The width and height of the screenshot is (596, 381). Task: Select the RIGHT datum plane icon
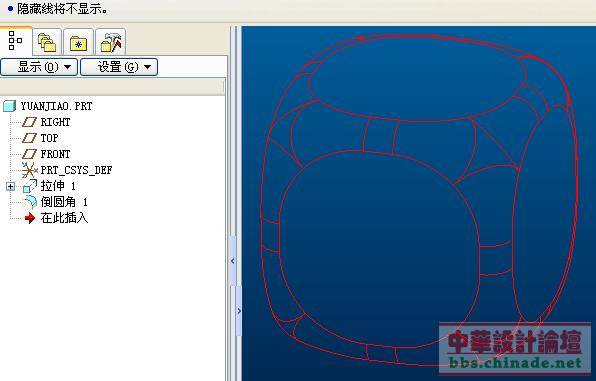(x=29, y=122)
